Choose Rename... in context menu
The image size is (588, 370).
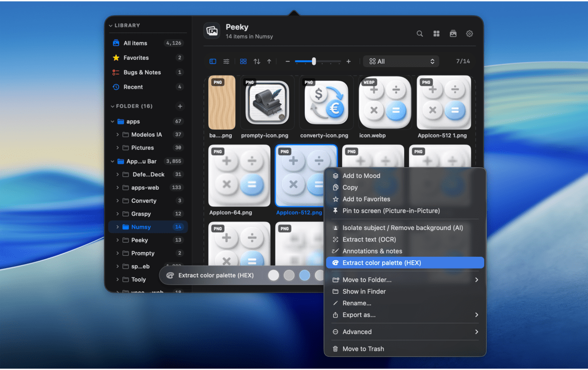(x=405, y=303)
